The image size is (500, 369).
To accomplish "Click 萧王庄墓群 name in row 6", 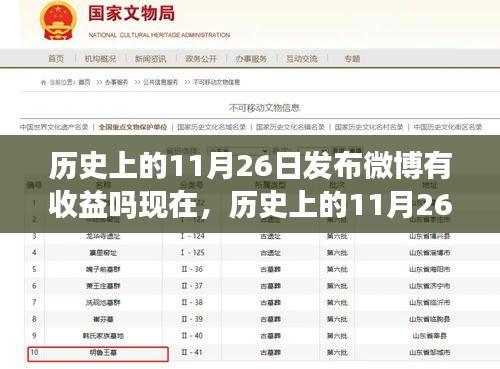I will tap(103, 286).
